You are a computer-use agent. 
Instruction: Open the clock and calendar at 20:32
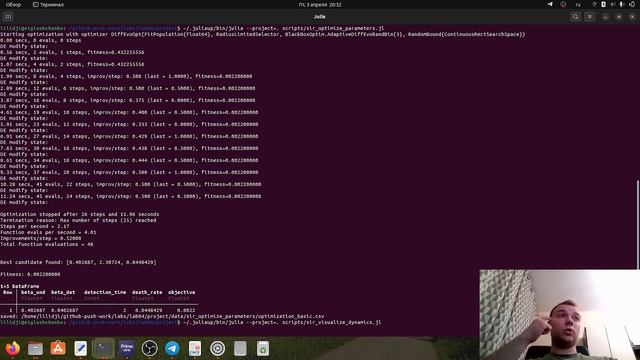point(320,4)
